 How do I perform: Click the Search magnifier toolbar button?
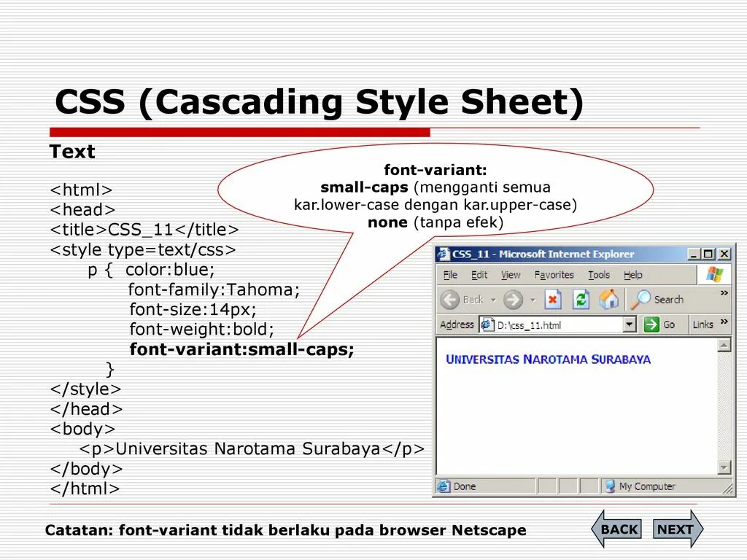click(x=657, y=300)
